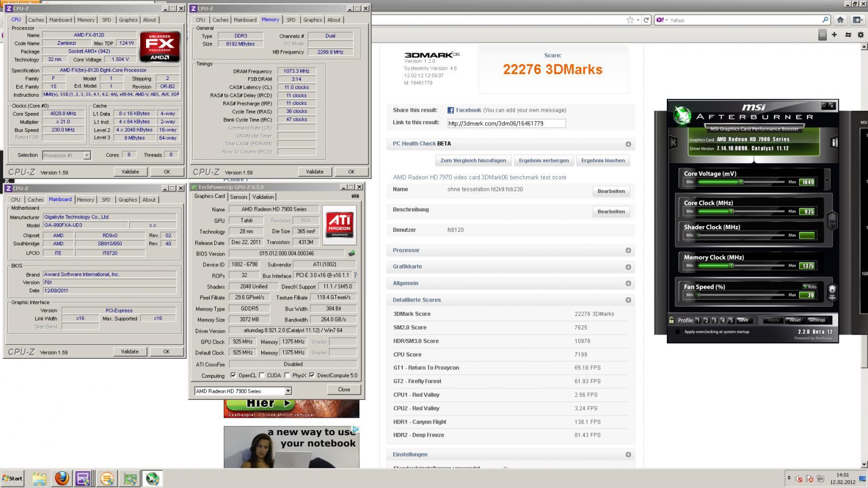
Task: Expand the Einstellungen section
Action: pos(628,454)
